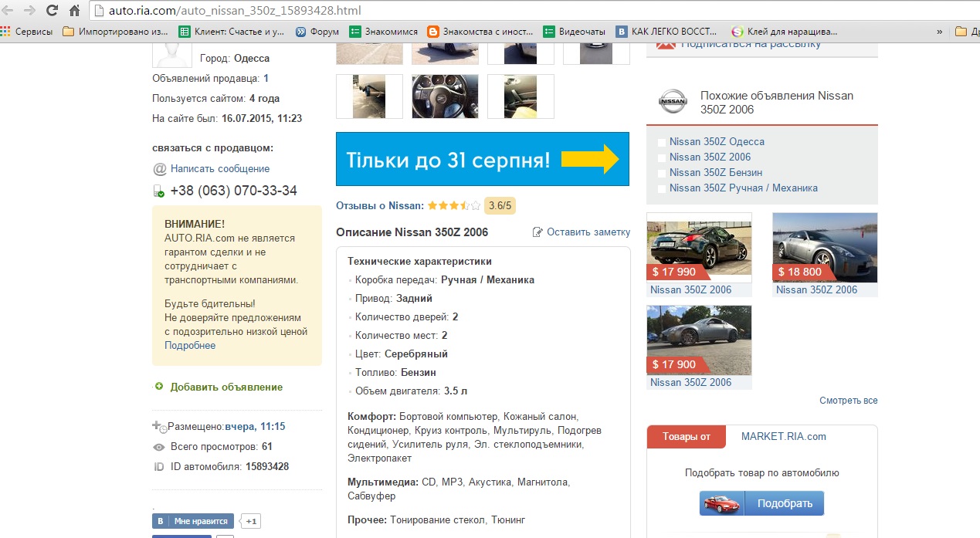Open the КАК ЛЕГКО ВОССТ... VK bookmark

(x=666, y=32)
